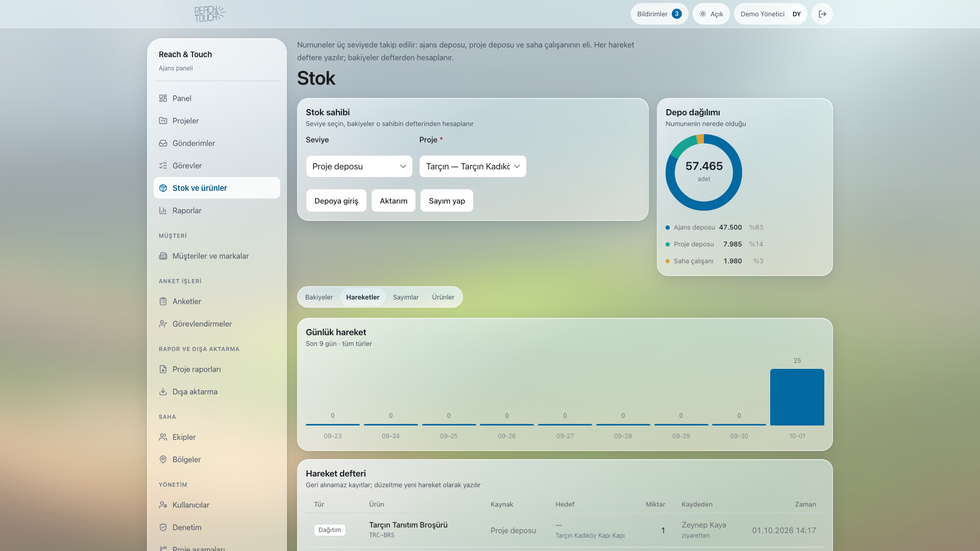Screen dimensions: 980x551
Task: Click the Kullanıcılar user-settings icon
Action: tap(163, 505)
